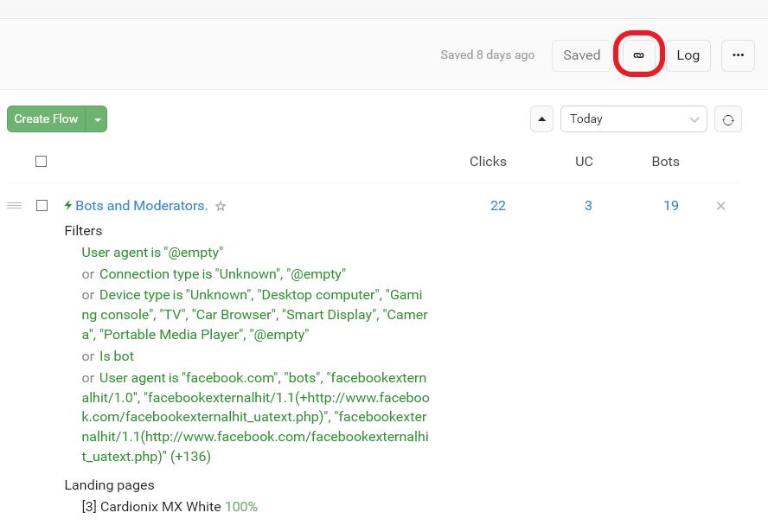Click the refresh stats icon
The height and width of the screenshot is (532, 768).
[x=728, y=119]
